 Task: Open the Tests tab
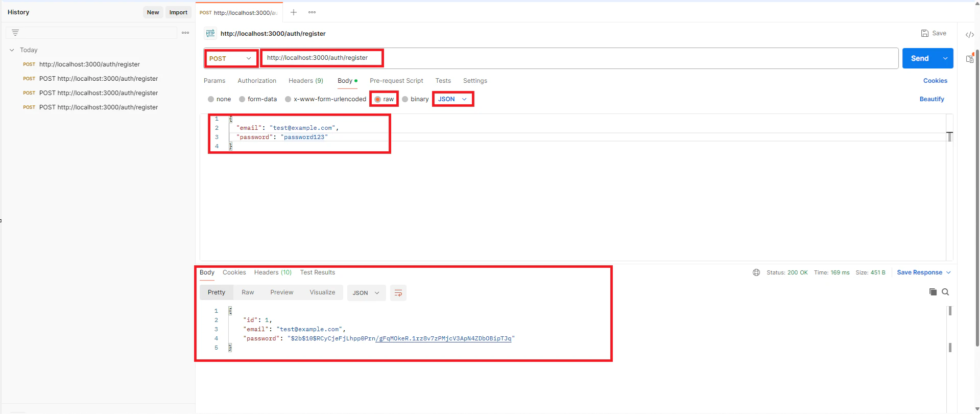[x=443, y=81]
